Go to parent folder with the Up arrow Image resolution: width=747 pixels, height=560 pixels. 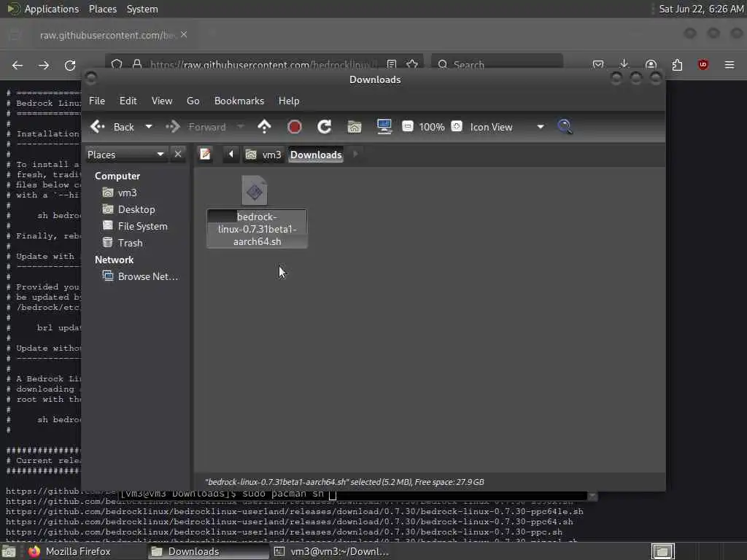[264, 127]
